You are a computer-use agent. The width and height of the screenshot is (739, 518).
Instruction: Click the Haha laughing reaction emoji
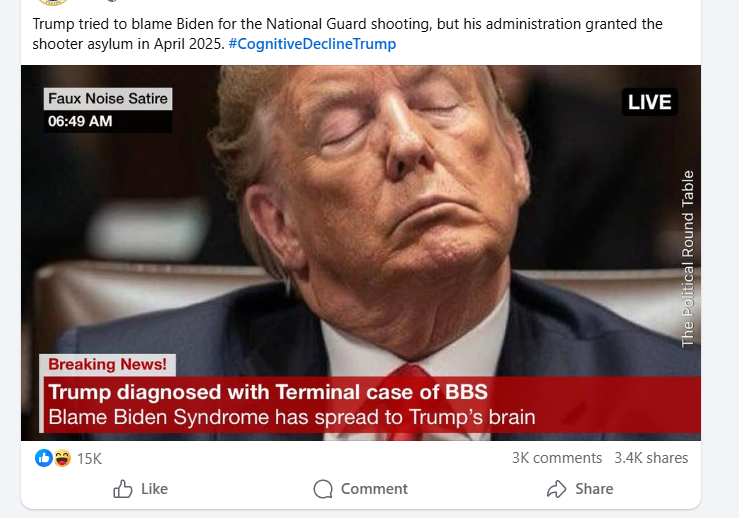click(x=61, y=458)
